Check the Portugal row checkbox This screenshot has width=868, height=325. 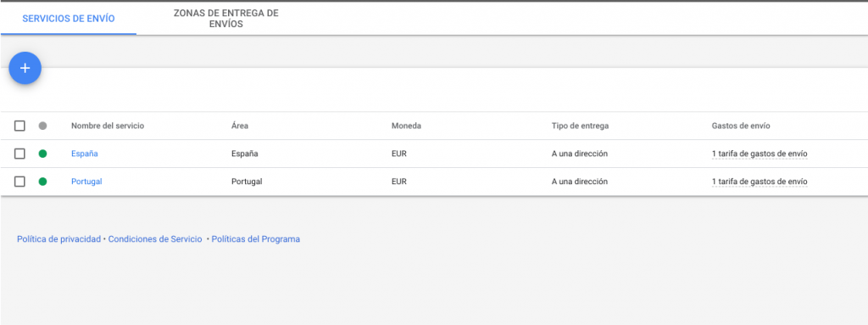coord(20,182)
